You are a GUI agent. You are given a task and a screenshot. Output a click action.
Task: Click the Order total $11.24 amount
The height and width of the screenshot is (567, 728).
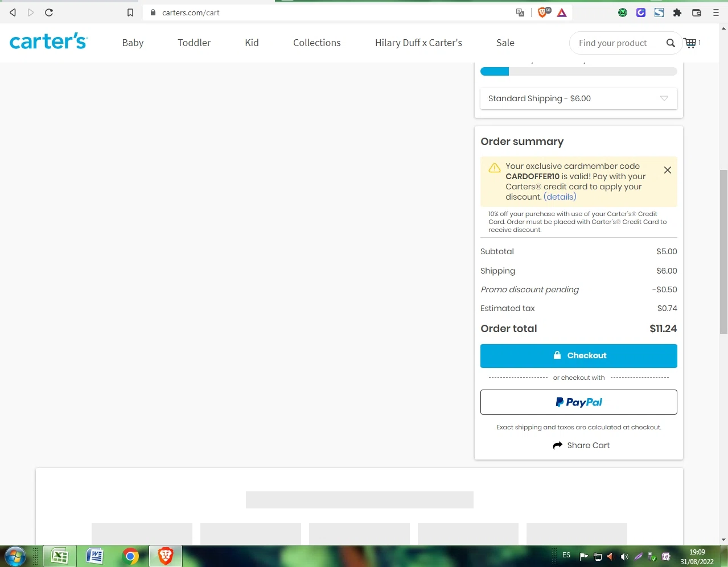pyautogui.click(x=663, y=329)
